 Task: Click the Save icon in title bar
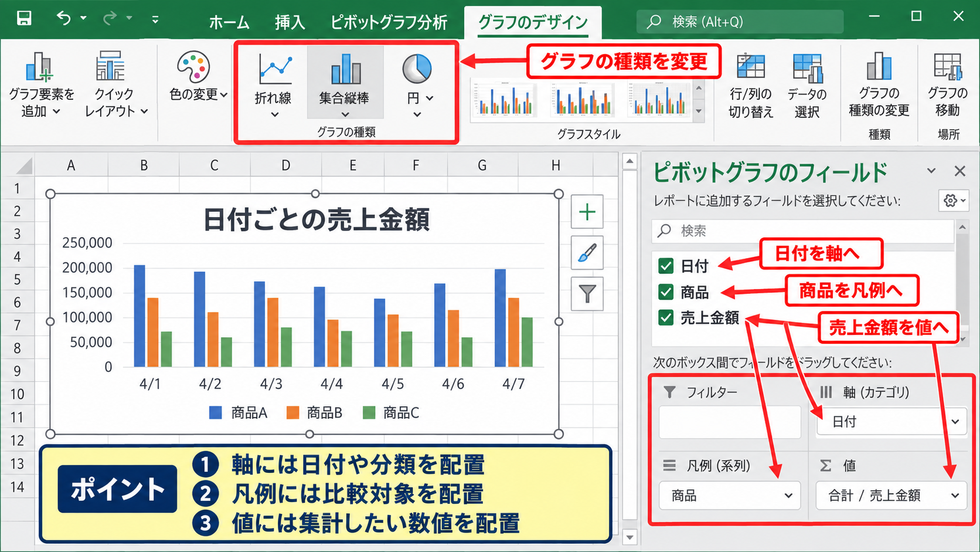[x=24, y=18]
